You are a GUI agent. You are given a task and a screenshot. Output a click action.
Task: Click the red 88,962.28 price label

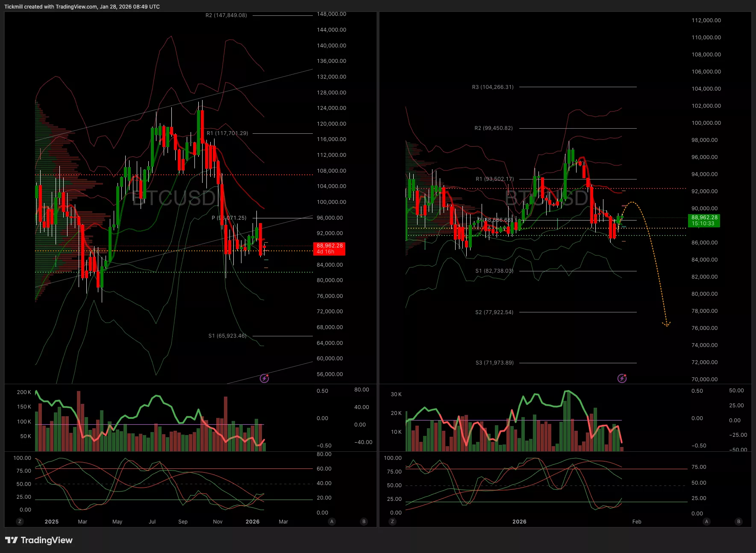(x=329, y=248)
